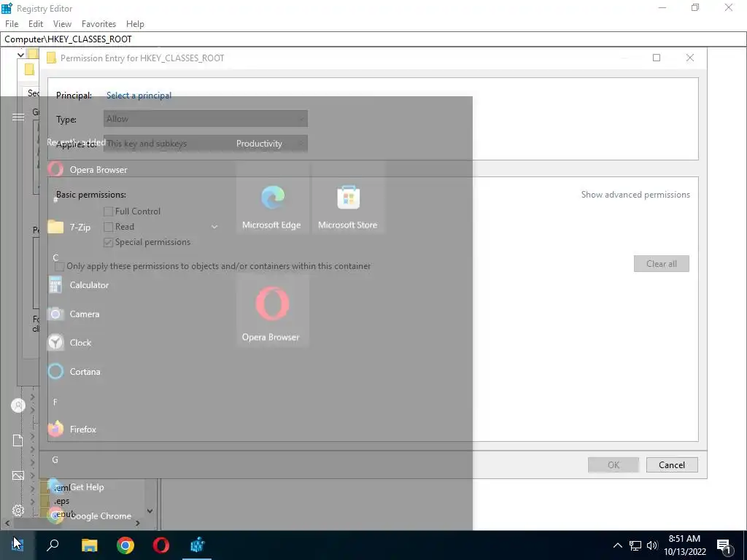Cancel the Permission Entry dialog
This screenshot has height=560, width=747.
click(x=672, y=464)
